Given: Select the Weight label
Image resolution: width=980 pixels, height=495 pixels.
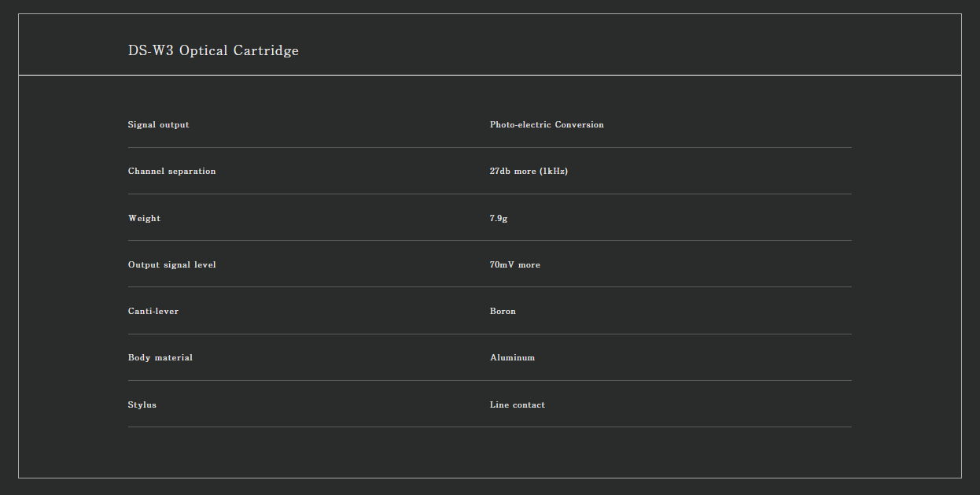Looking at the screenshot, I should click(144, 218).
